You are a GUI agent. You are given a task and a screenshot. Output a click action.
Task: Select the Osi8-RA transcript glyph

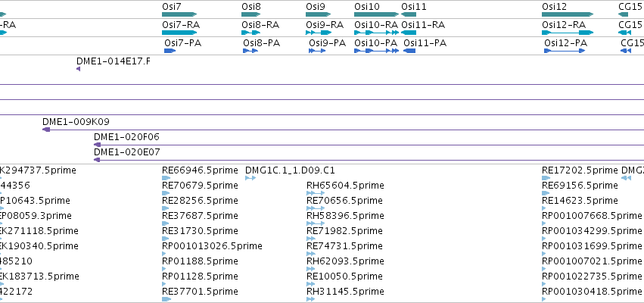[251, 33]
